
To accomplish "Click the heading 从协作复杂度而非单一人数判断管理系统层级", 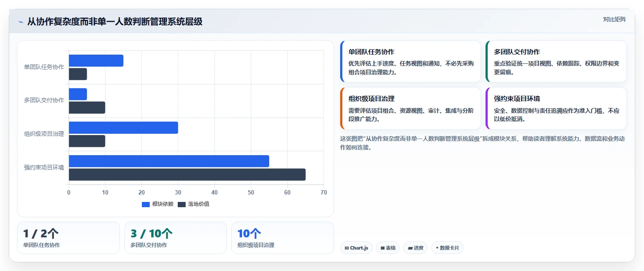I will point(115,21).
